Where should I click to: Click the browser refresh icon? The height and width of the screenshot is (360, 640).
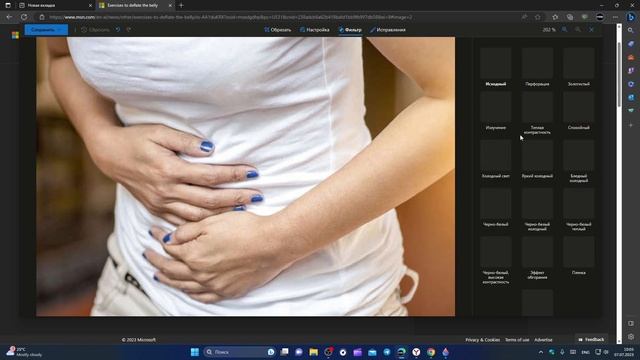point(24,17)
